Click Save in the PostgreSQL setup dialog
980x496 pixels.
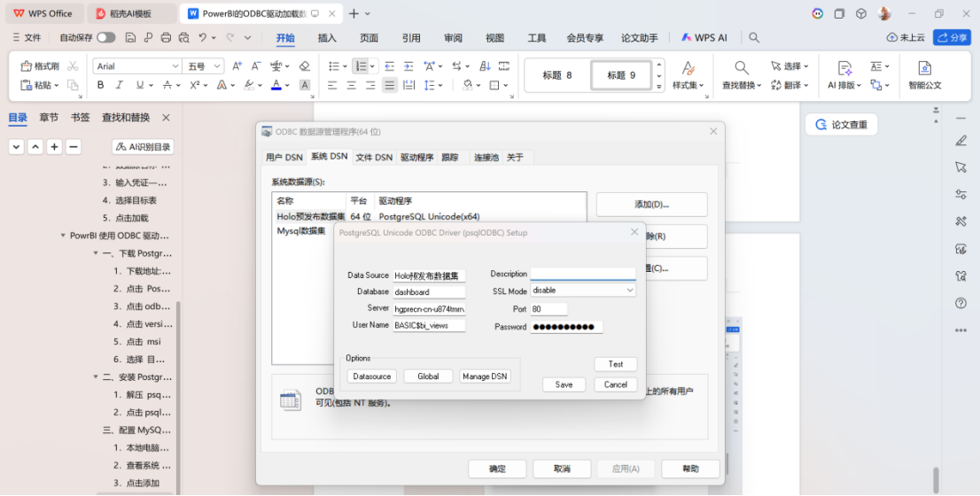coord(564,384)
